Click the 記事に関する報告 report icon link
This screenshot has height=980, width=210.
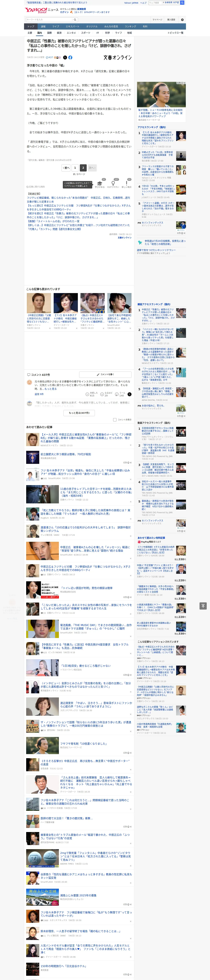click(35, 187)
